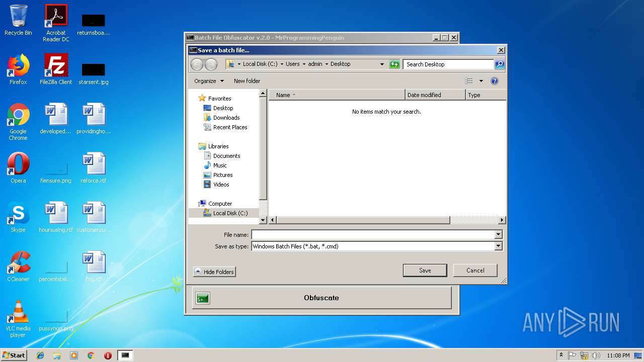Click the change view icon
The height and width of the screenshot is (362, 644).
click(469, 81)
